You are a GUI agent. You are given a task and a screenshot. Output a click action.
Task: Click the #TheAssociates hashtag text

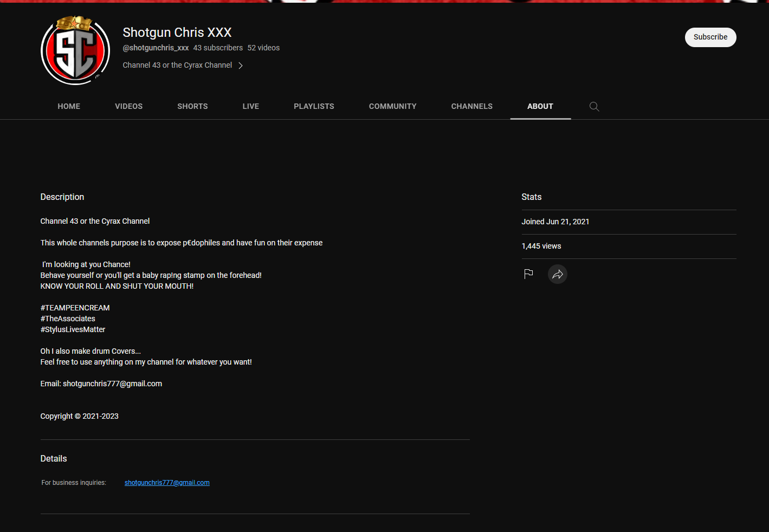[x=68, y=319]
